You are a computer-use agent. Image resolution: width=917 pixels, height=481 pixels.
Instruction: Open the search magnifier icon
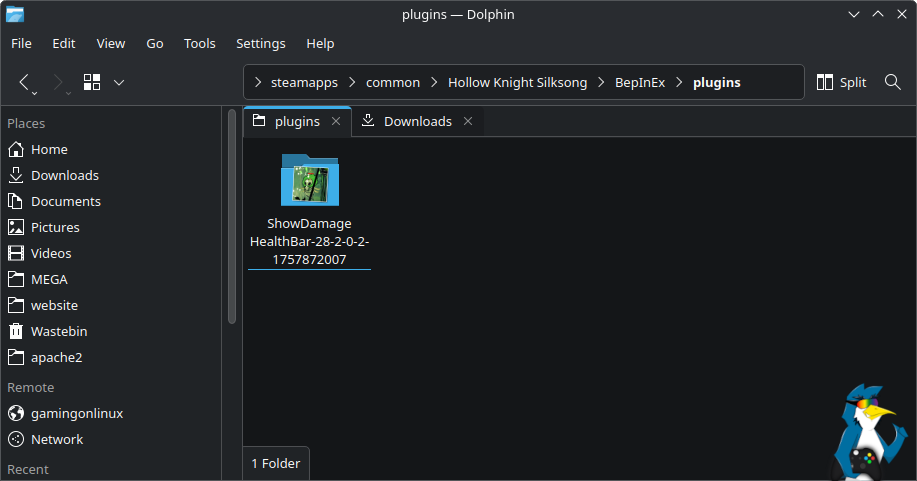(x=893, y=82)
